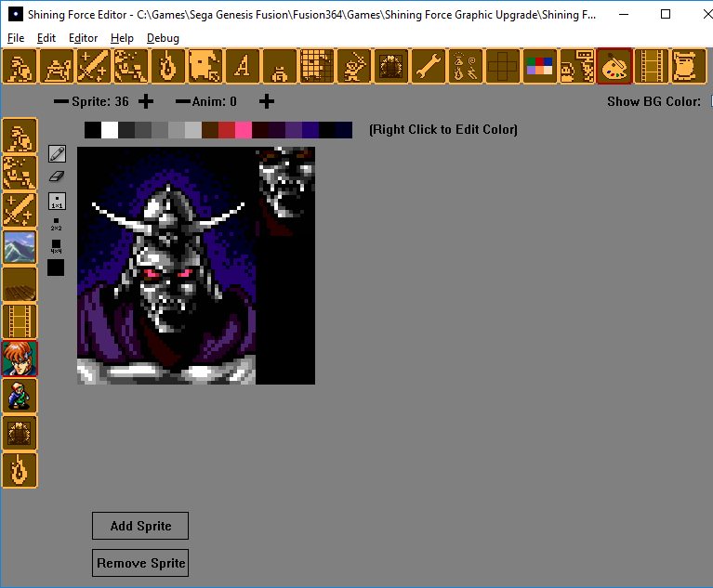Select the pencil drawing tool
713x588 pixels.
(x=58, y=154)
